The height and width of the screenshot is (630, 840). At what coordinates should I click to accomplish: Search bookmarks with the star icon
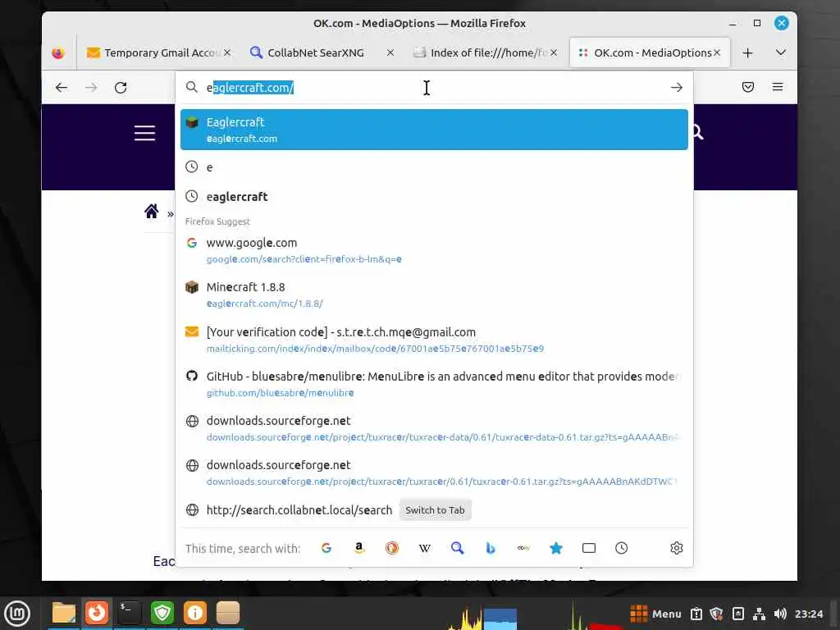point(556,548)
